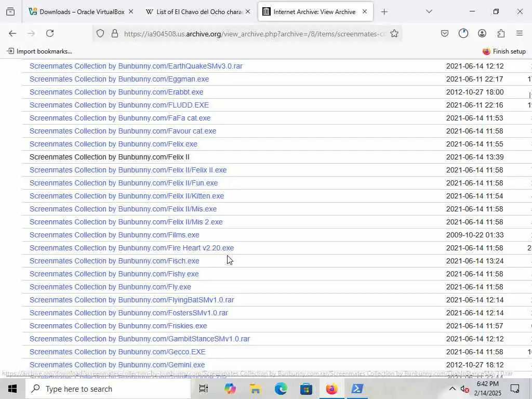This screenshot has width=532, height=399.
Task: Open the Firefox application menu
Action: pyautogui.click(x=520, y=33)
